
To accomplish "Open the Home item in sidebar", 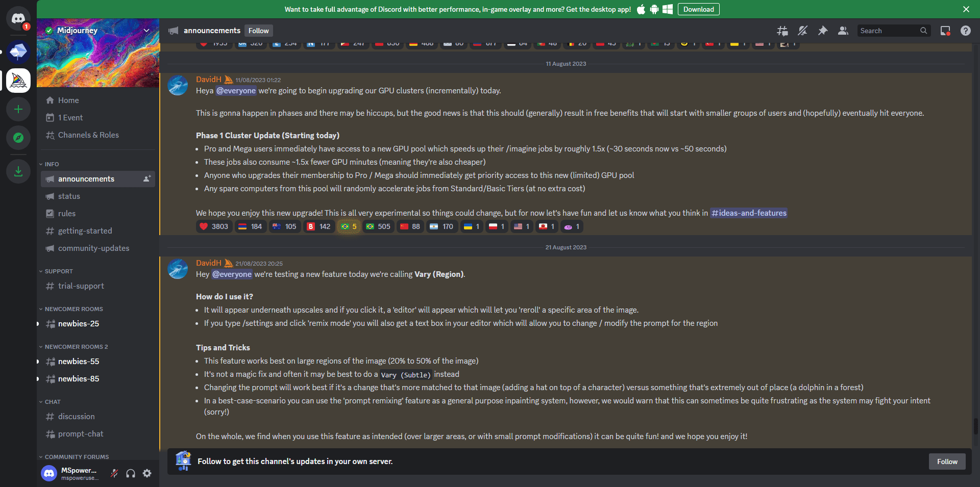I will tap(98, 100).
